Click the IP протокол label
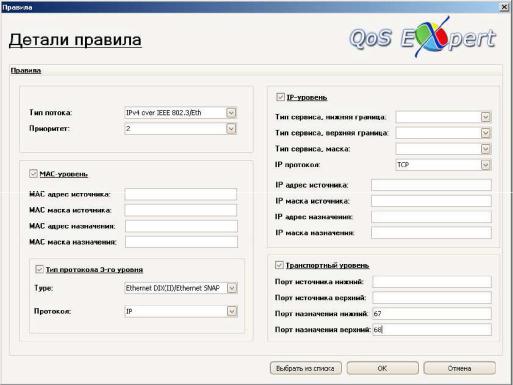Image resolution: width=513 pixels, height=385 pixels. pyautogui.click(x=297, y=165)
